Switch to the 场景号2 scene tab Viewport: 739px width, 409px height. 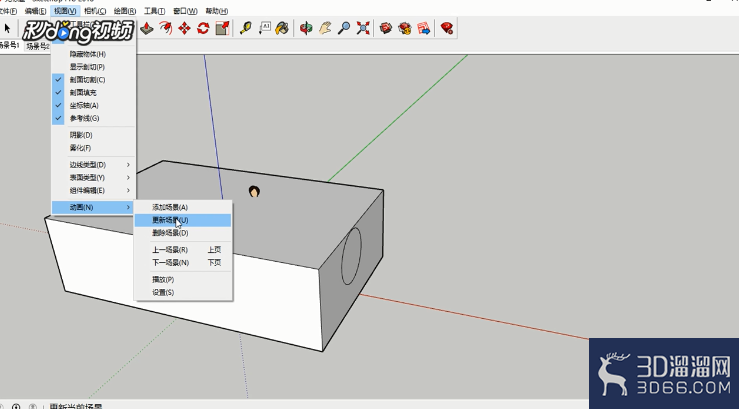pyautogui.click(x=38, y=46)
